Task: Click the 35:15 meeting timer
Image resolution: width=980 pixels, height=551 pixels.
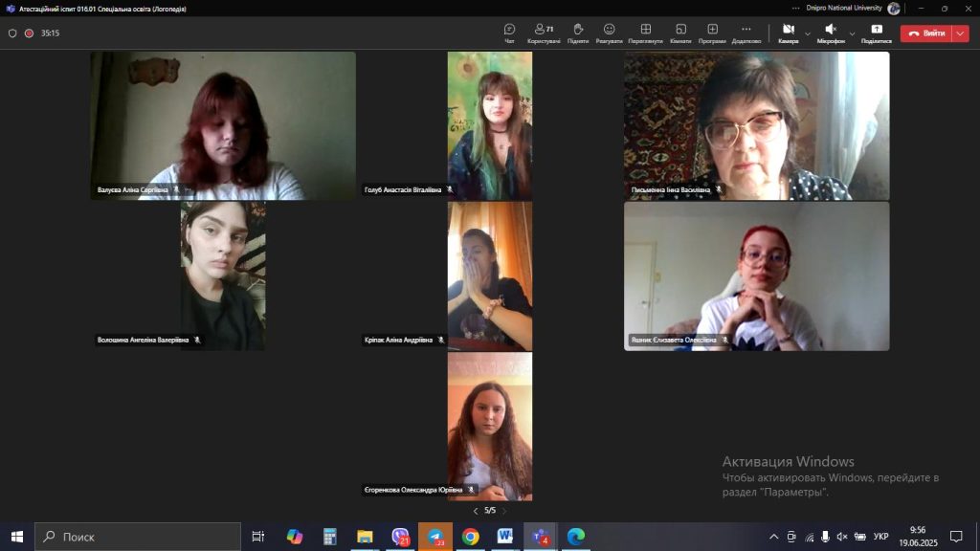Action: coord(50,33)
